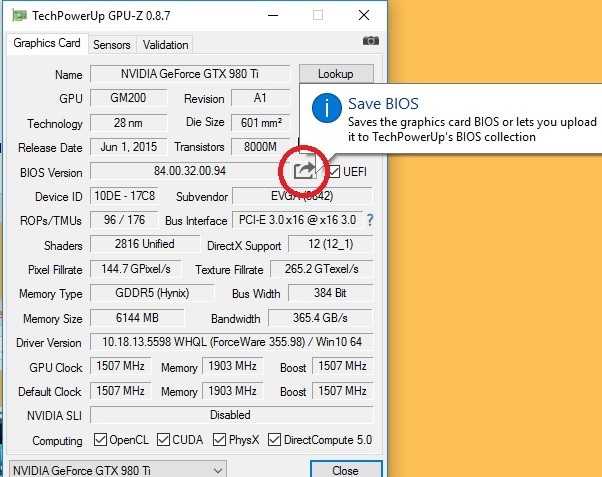
Task: Click the Die Size value 601 mm²
Action: 260,123
